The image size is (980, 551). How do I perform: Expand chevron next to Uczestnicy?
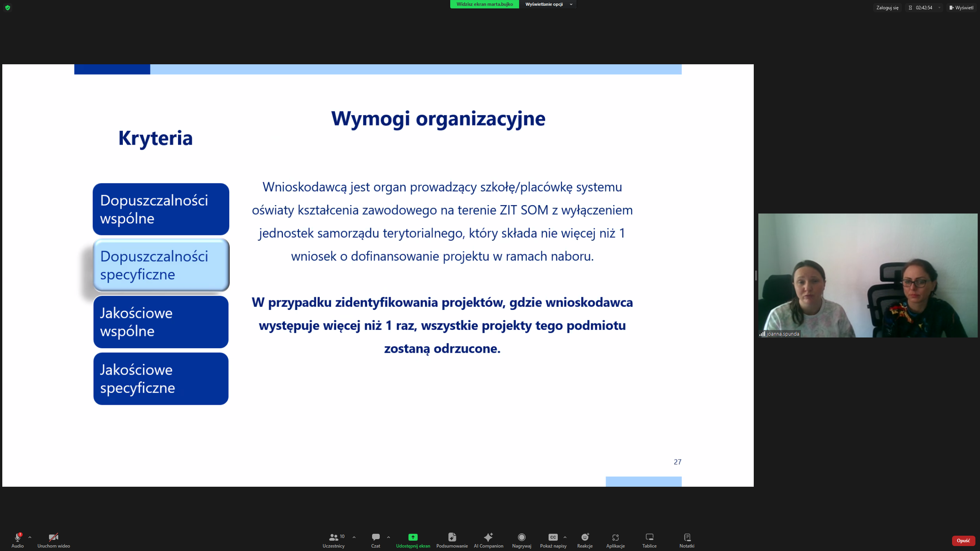coord(354,537)
